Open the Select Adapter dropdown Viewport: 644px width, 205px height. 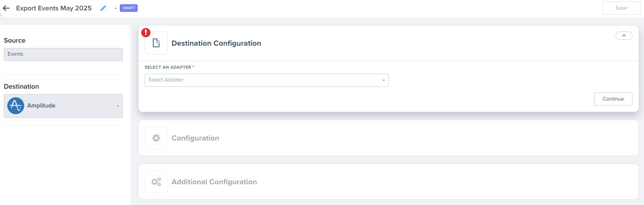(x=266, y=80)
